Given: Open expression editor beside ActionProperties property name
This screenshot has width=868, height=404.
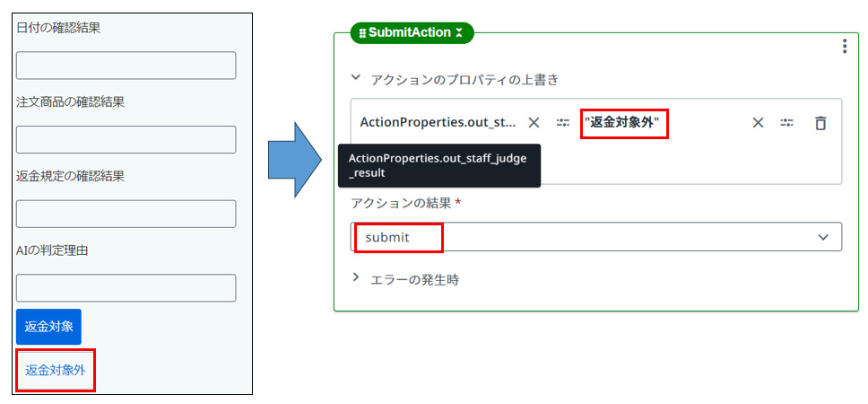Looking at the screenshot, I should [x=563, y=123].
